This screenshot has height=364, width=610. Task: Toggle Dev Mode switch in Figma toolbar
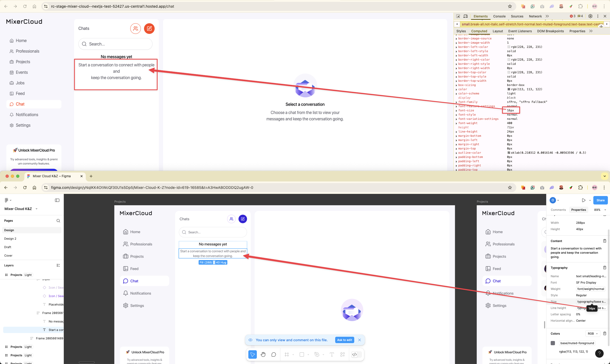click(356, 354)
